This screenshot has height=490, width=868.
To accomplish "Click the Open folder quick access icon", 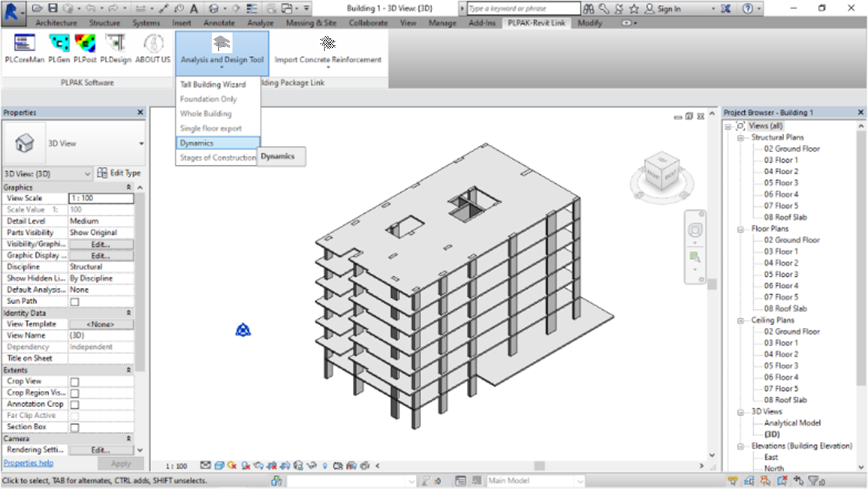I will tap(37, 8).
